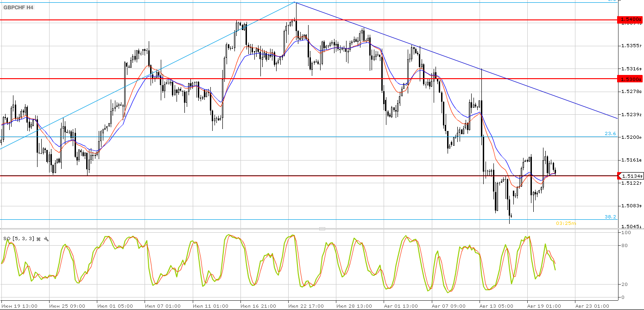This screenshot has width=644, height=310.
Task: Click the GBPCHF H4 chart title
Action: coord(18,8)
